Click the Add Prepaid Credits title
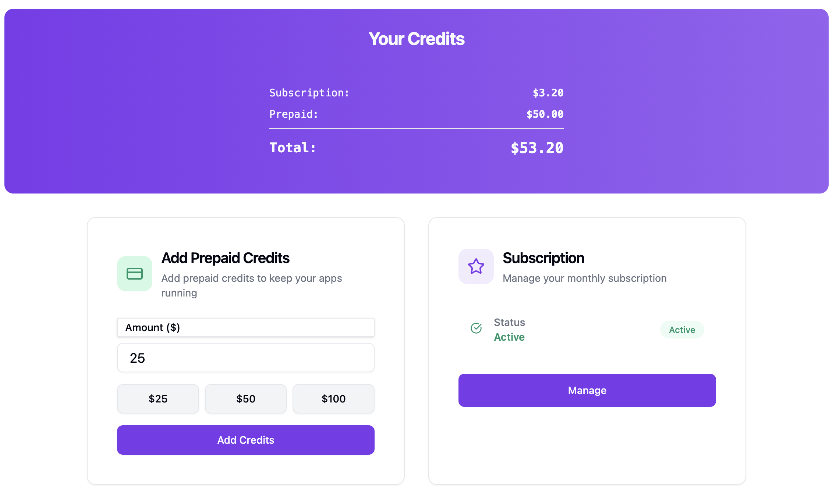 (x=225, y=258)
